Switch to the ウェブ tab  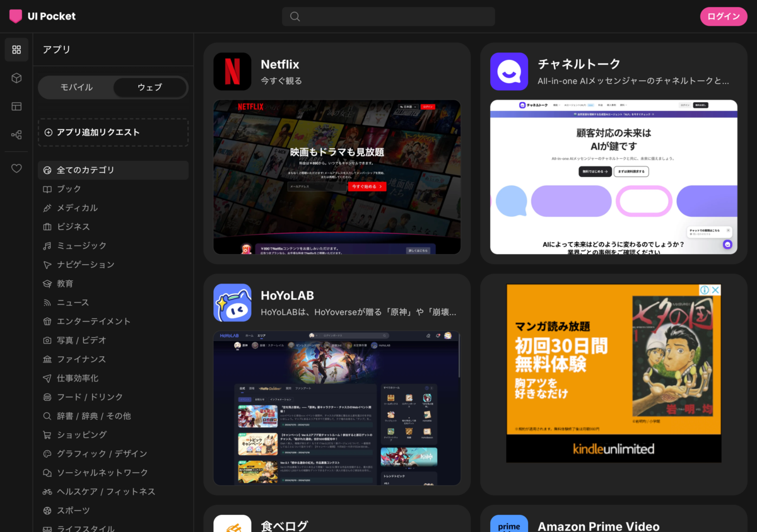tap(150, 88)
